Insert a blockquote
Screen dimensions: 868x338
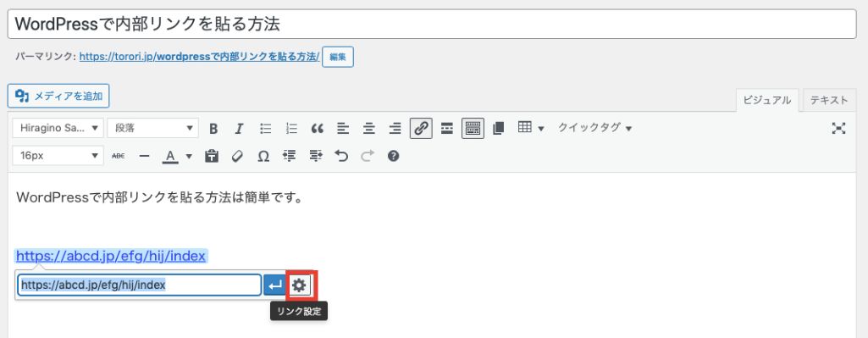(318, 129)
